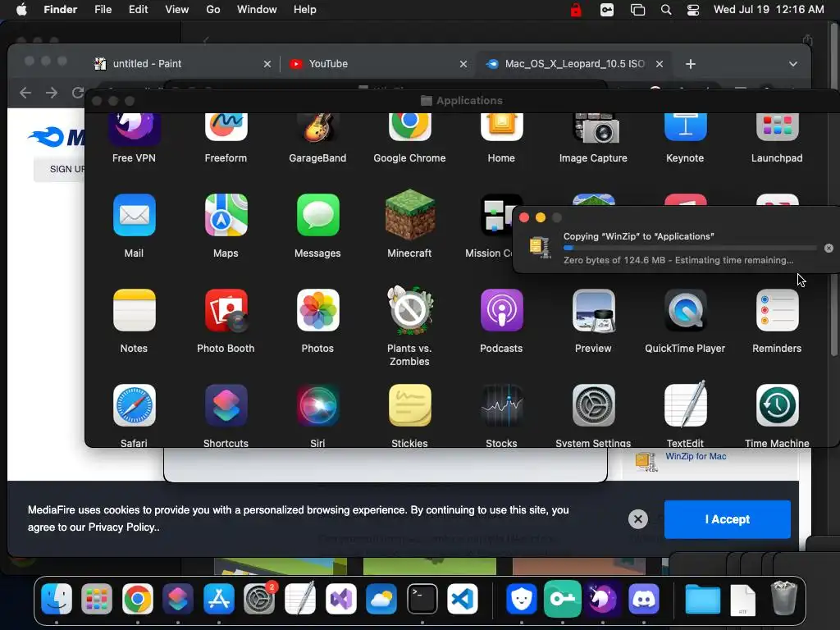
Task: Open the Mission Control app icon
Action: [x=496, y=216]
